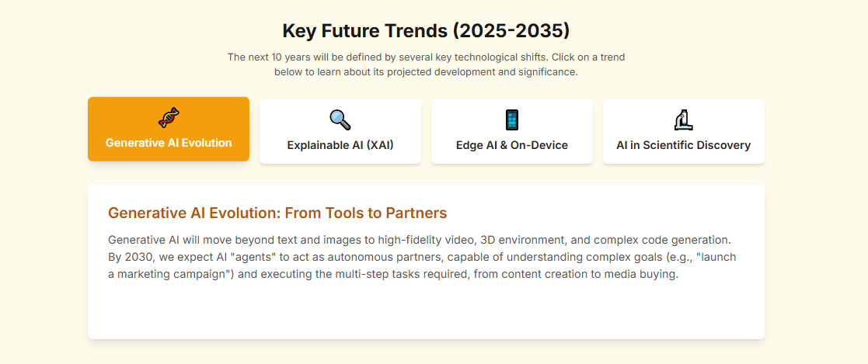Viewport: 868px width, 364px height.
Task: Click the subtitle line starting "below to learn about"
Action: (x=427, y=72)
